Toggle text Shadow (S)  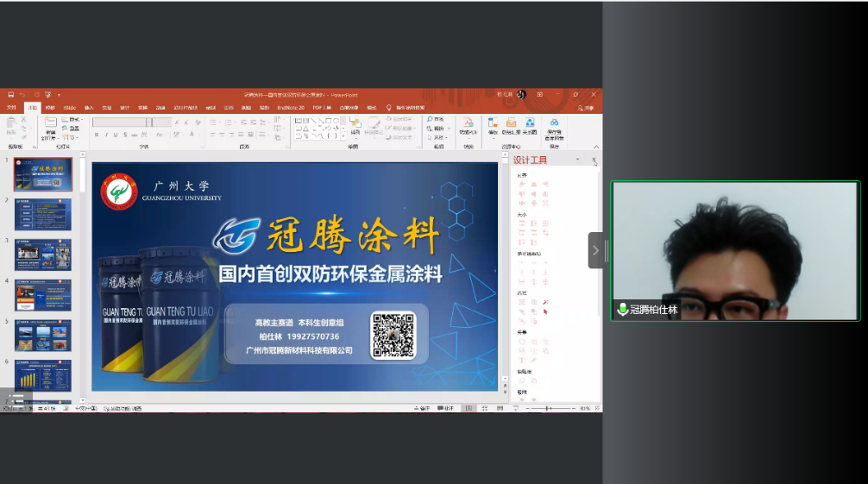[x=125, y=135]
